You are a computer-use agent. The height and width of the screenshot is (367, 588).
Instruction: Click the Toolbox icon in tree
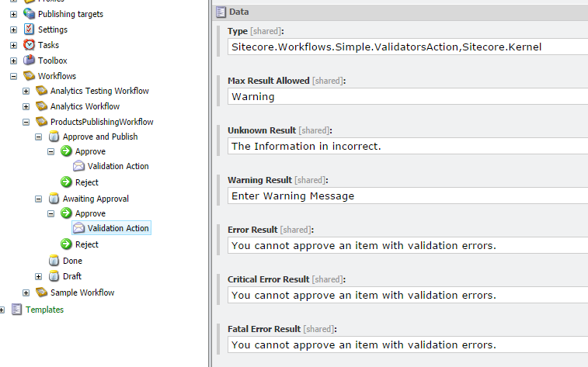[29, 61]
